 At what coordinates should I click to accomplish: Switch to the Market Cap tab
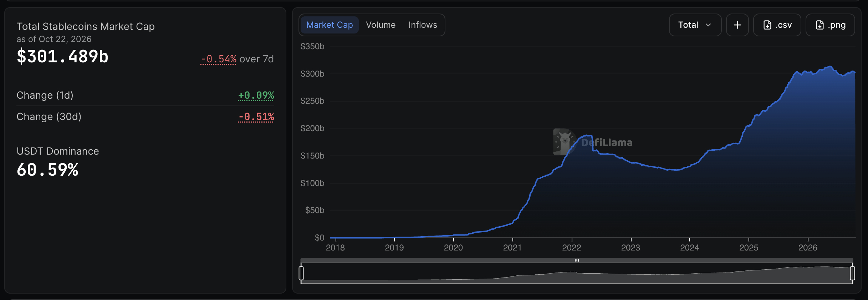(x=330, y=25)
